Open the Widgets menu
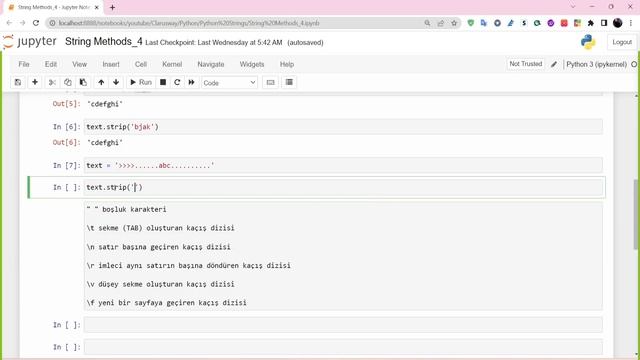 [252, 64]
